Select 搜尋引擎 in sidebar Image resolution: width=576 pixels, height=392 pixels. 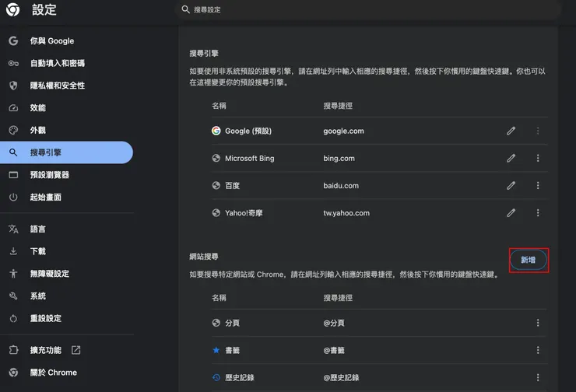click(x=66, y=152)
